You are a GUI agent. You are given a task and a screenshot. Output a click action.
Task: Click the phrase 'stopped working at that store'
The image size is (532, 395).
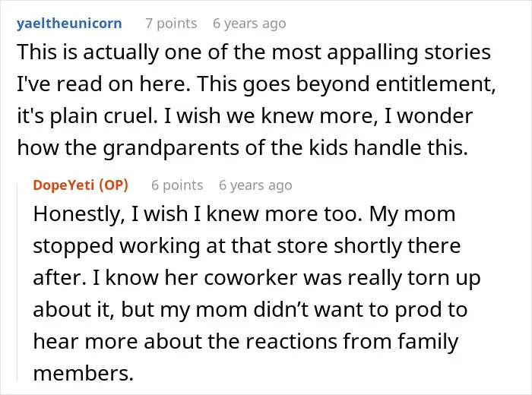pos(181,246)
